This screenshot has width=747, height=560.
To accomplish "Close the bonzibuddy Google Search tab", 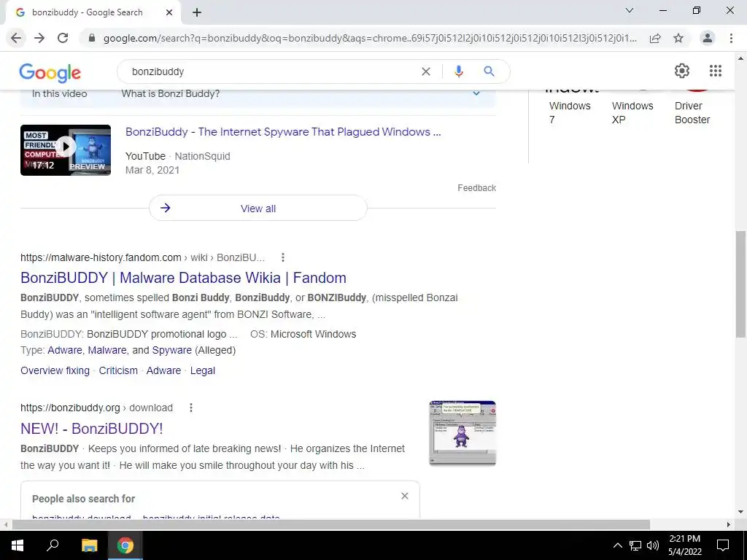I will pos(169,13).
